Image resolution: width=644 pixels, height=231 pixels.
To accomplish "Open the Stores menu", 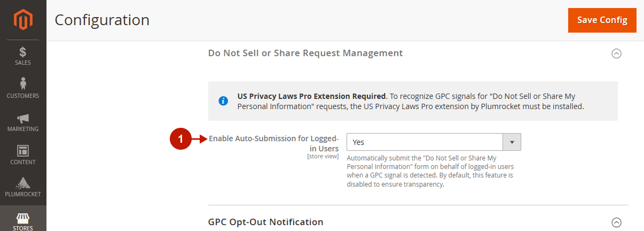I will [23, 221].
